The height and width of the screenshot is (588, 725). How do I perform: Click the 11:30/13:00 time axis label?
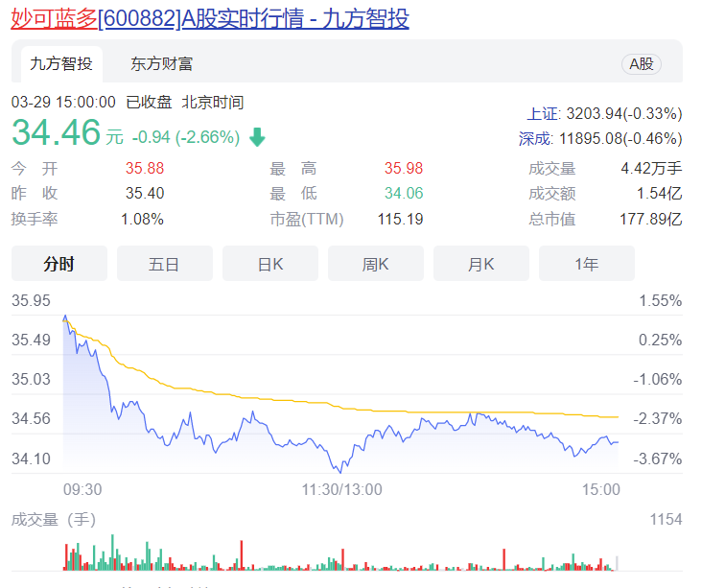[x=341, y=489]
